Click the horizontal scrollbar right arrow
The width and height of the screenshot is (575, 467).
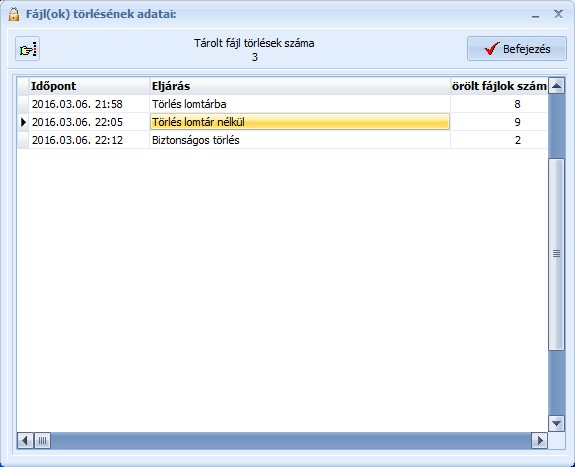[x=539, y=440]
